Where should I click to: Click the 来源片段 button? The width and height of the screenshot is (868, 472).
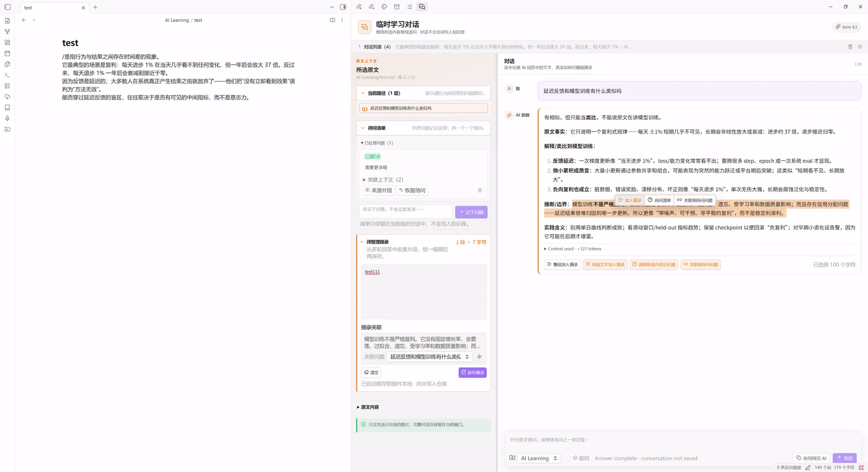coord(378,190)
